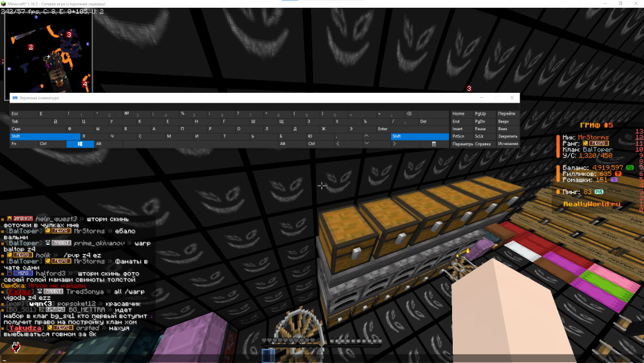Screen dimensions: 644x363
Task: Click the selected hotbar slot
Action: [x=268, y=355]
